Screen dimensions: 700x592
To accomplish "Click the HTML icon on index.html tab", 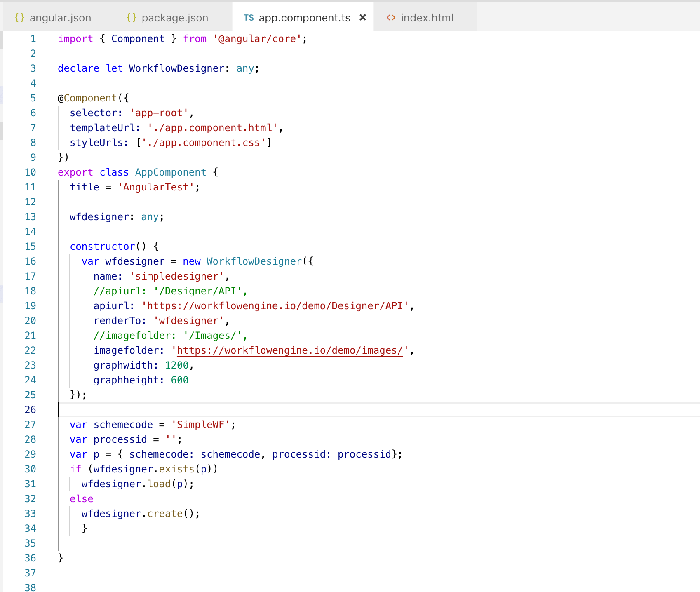I will 391,18.
